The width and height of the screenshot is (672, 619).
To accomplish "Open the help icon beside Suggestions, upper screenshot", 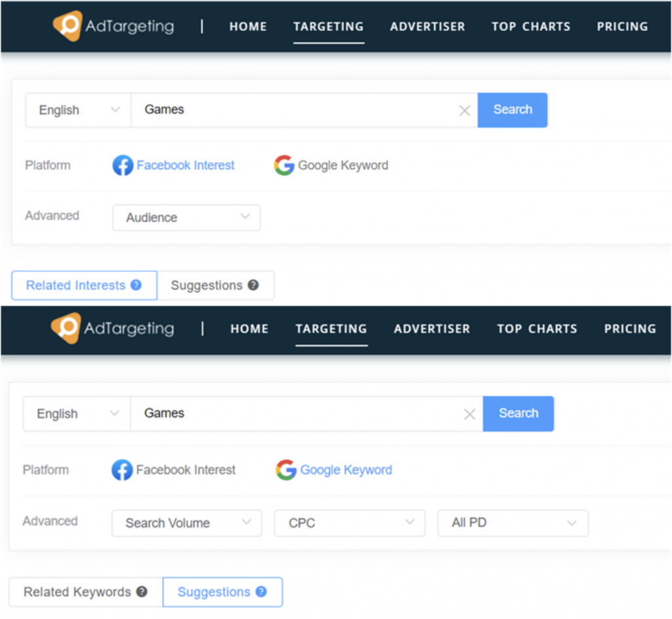I will pos(253,285).
